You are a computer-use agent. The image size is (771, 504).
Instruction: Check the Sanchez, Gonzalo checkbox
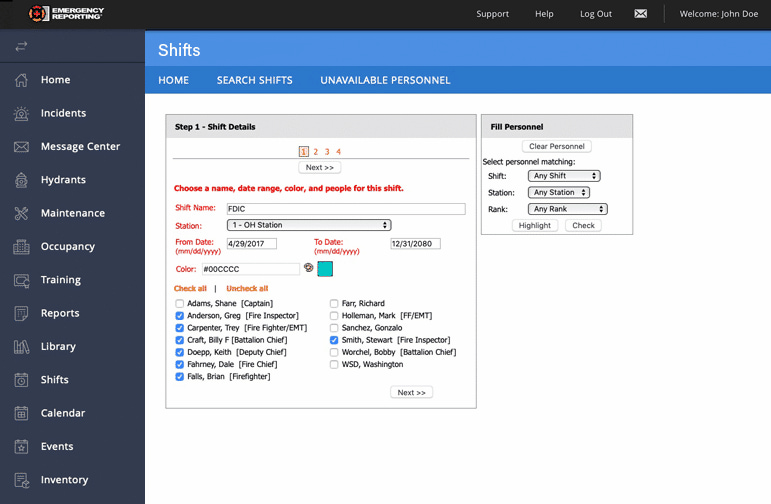334,328
